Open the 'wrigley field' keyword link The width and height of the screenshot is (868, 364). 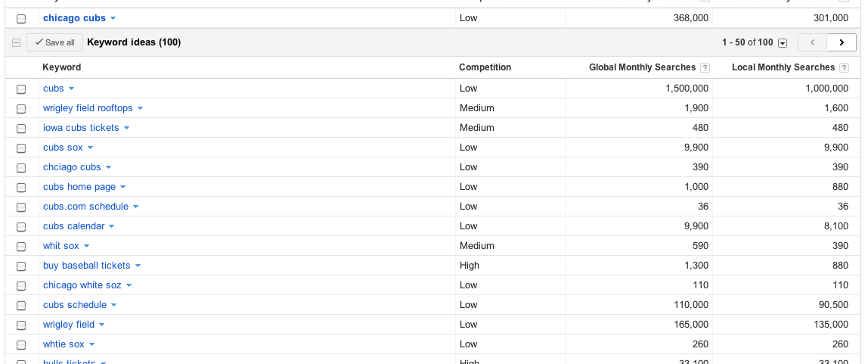pos(69,325)
